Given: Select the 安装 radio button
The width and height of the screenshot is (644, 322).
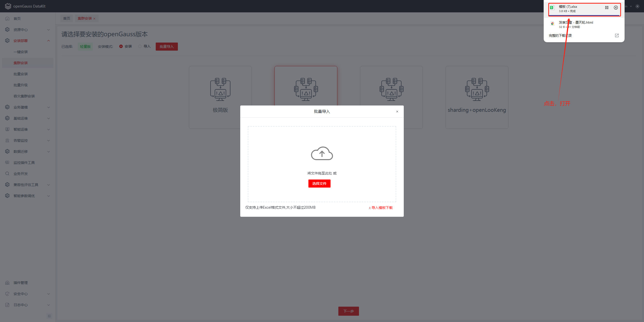Looking at the screenshot, I should (121, 46).
